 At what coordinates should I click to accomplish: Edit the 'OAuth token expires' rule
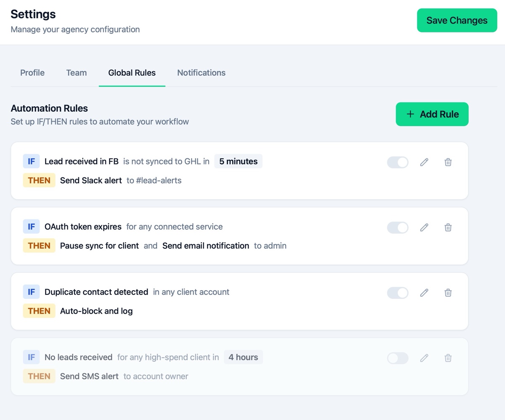[424, 227]
